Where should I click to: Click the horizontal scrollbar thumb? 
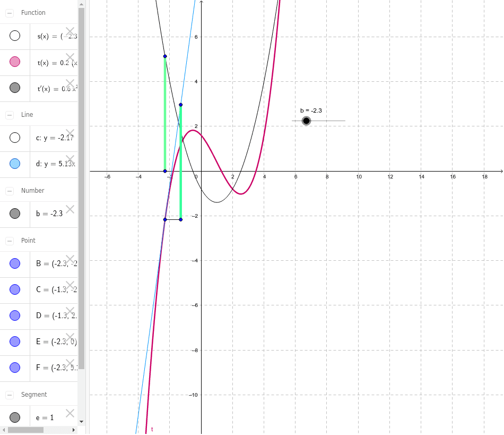(x=25, y=430)
